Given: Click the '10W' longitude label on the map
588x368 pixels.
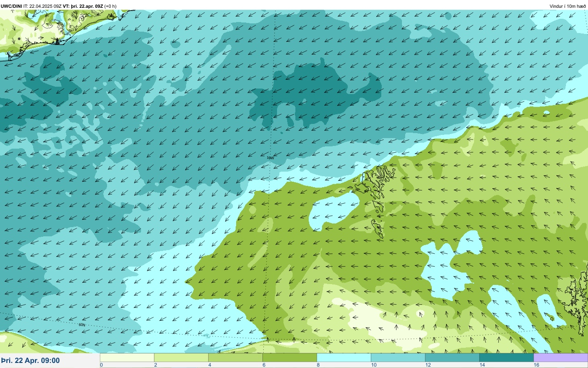Looking at the screenshot, I should (270, 158).
